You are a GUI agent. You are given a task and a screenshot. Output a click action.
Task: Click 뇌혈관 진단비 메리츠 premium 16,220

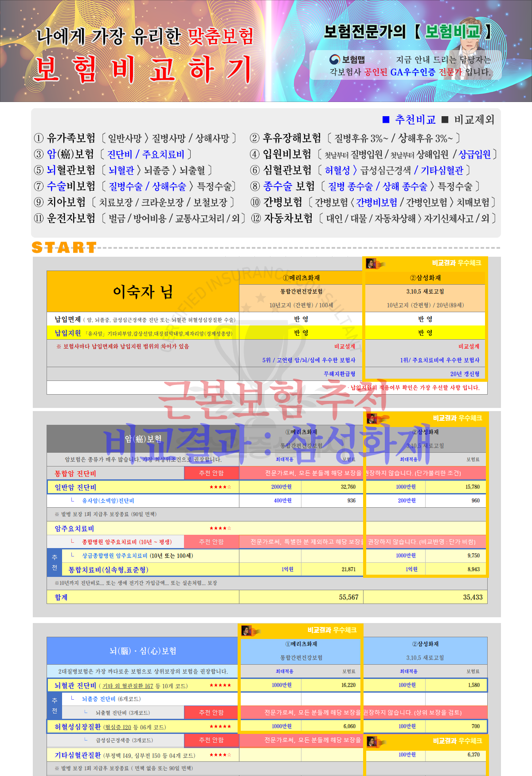pos(348,685)
